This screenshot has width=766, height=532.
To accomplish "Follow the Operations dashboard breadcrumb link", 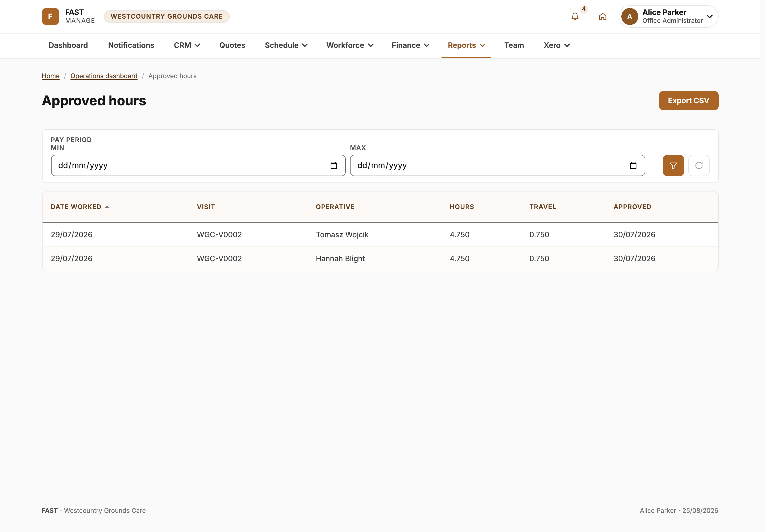I will click(104, 76).
